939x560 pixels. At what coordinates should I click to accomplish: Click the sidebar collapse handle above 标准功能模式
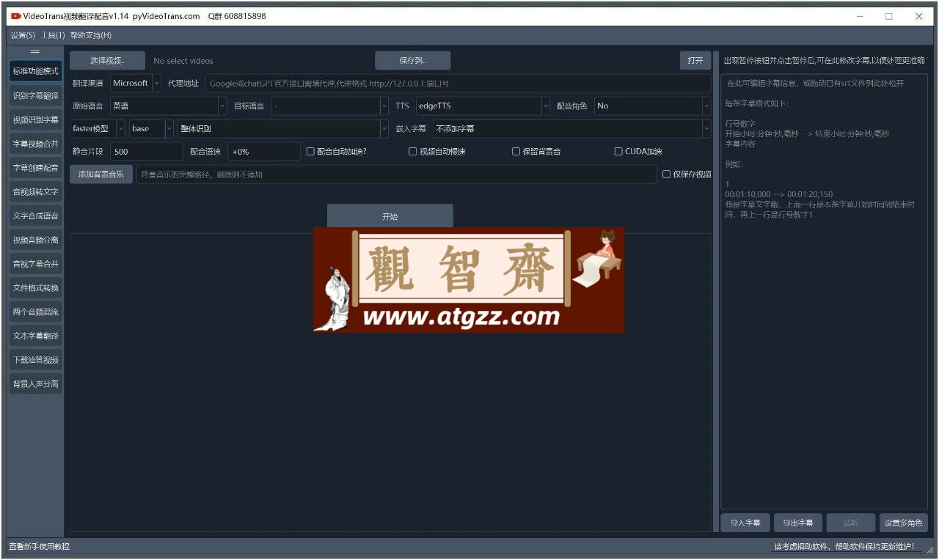pyautogui.click(x=34, y=51)
